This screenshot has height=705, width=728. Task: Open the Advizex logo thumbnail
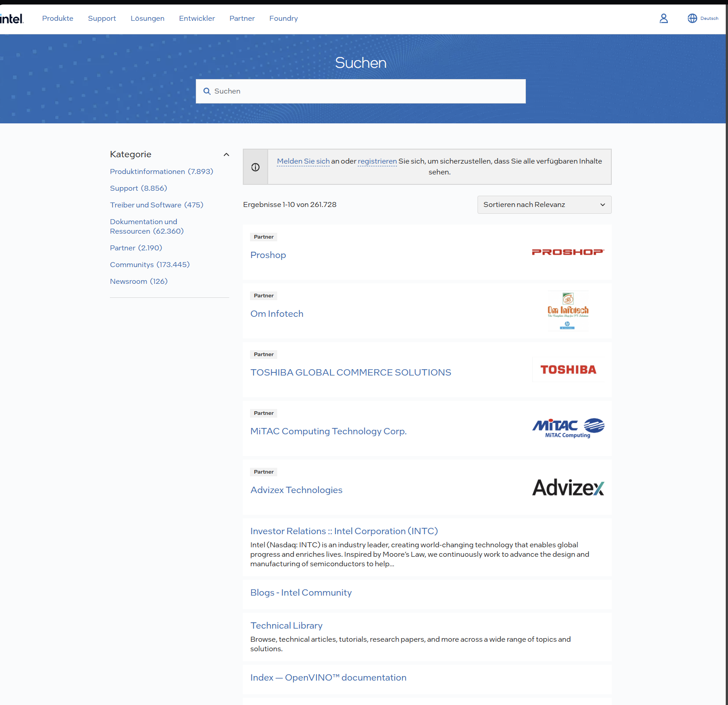pyautogui.click(x=568, y=487)
